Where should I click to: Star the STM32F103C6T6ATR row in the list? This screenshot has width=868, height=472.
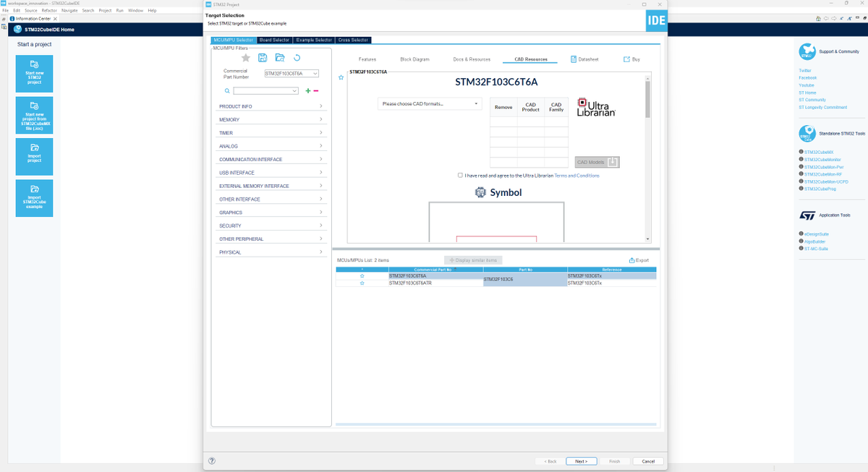pos(362,283)
